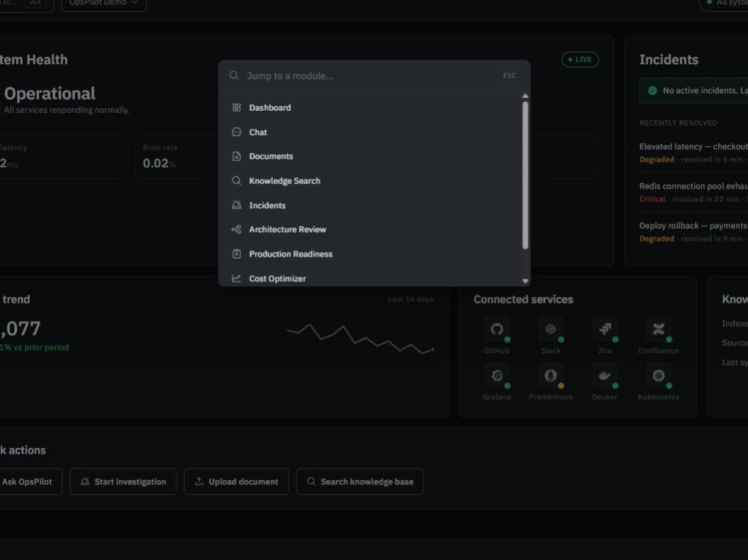Click the search icon in the palette input
The width and height of the screenshot is (748, 560).
233,76
